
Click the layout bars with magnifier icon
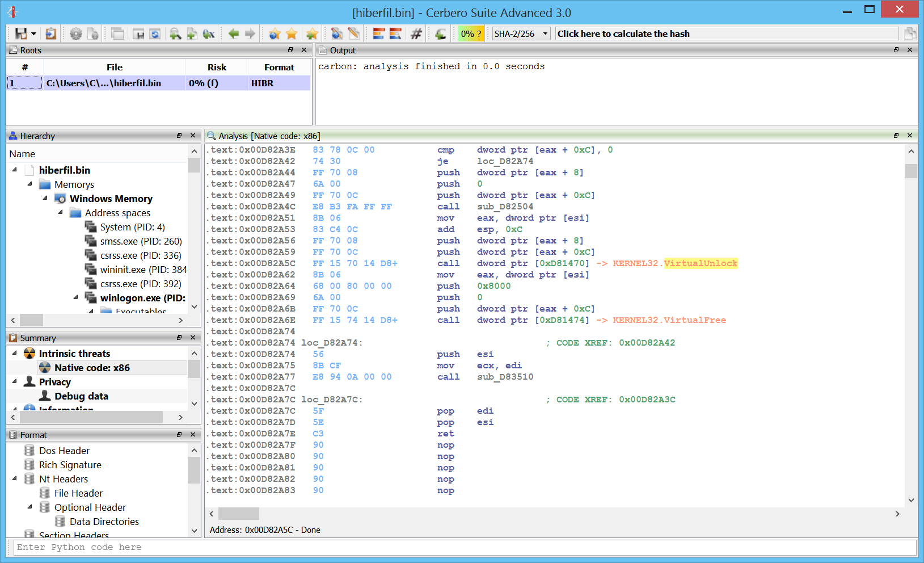tap(395, 34)
